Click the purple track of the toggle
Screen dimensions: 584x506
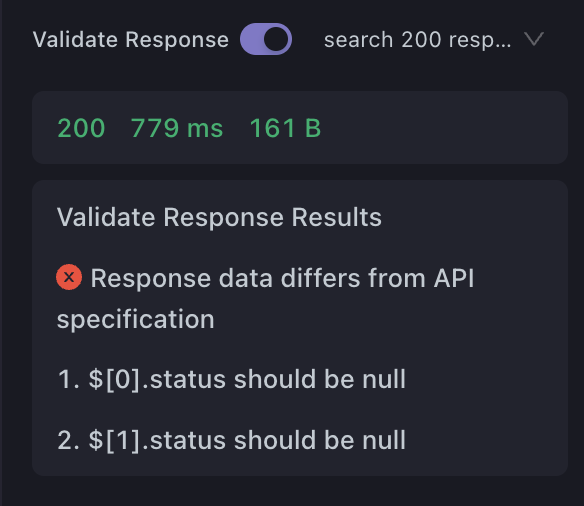pyautogui.click(x=251, y=39)
